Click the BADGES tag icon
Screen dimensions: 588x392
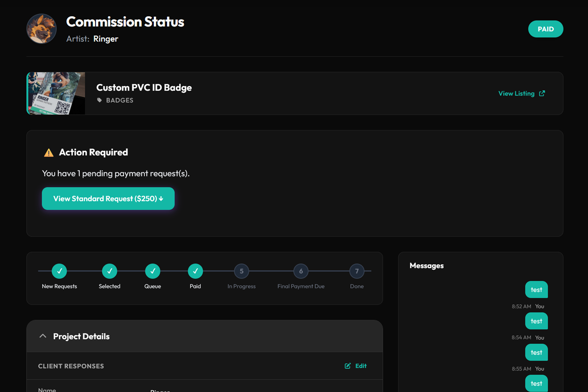tap(99, 100)
